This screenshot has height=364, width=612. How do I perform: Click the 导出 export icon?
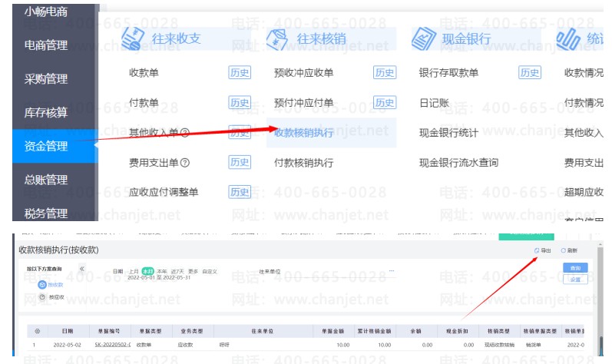pyautogui.click(x=537, y=250)
